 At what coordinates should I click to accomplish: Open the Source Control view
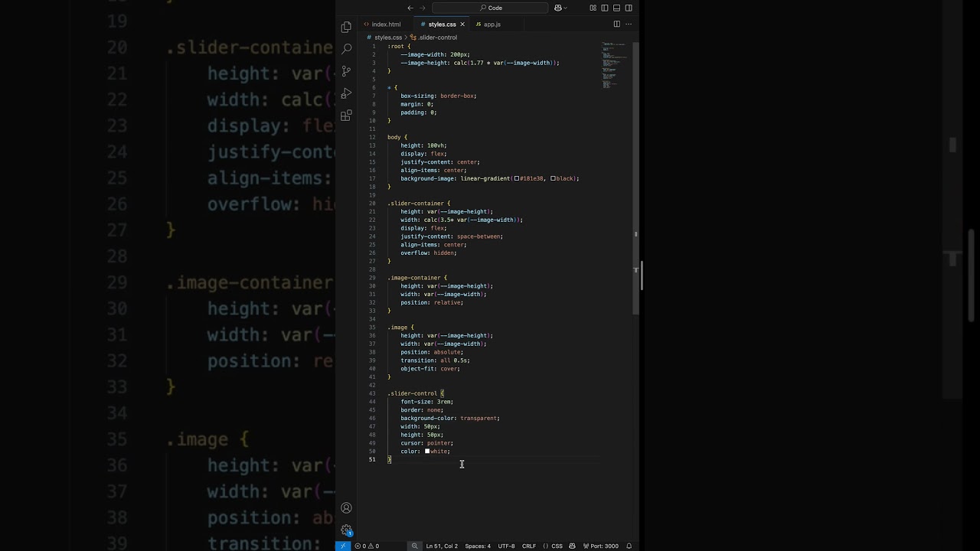(x=346, y=71)
